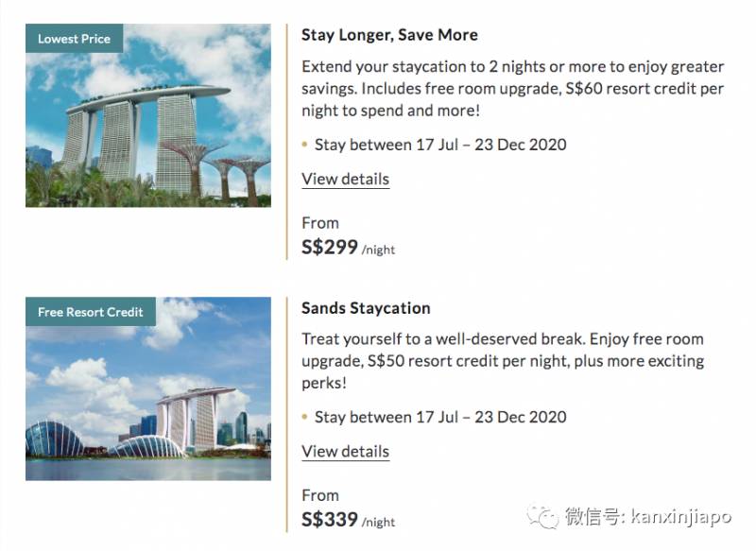Click the 'From' label above S$339

[x=319, y=495]
